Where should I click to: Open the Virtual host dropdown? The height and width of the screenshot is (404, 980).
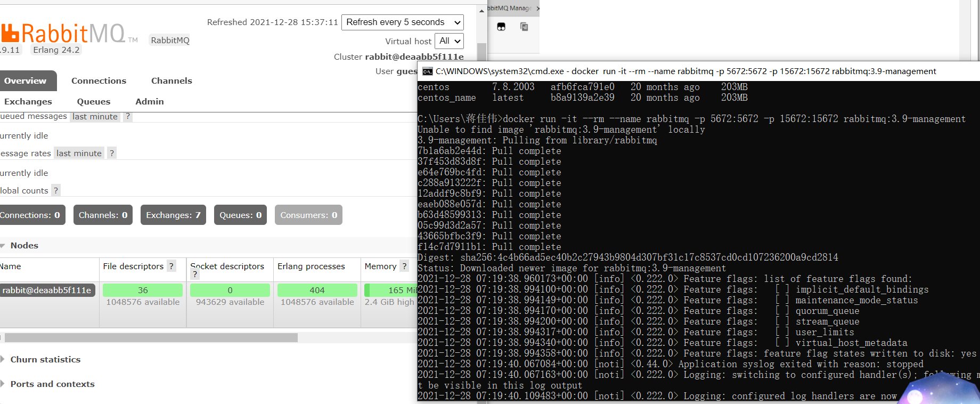click(449, 41)
